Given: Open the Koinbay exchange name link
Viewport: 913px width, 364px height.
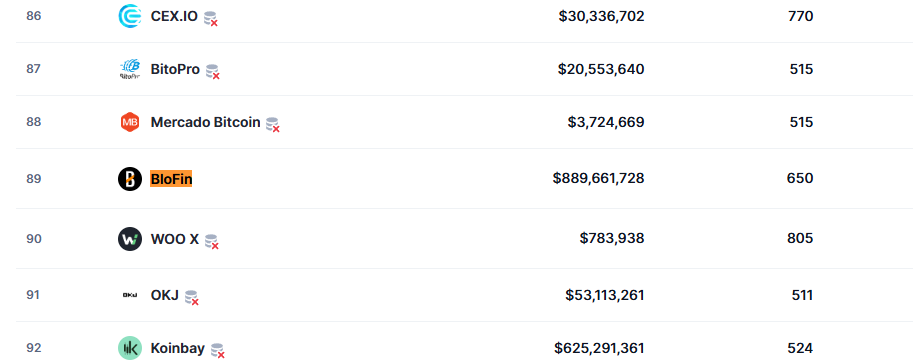Looking at the screenshot, I should pos(178,348).
